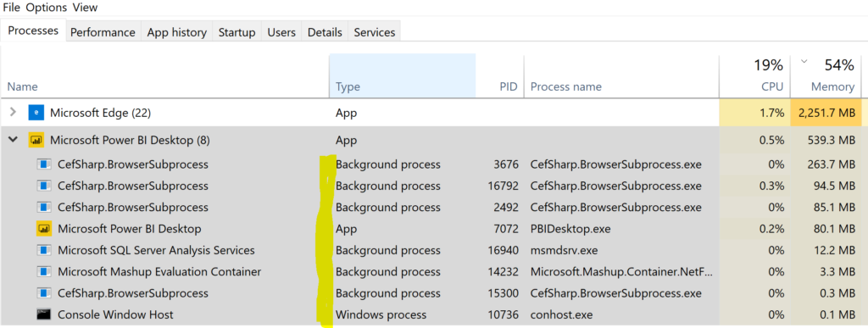Click the PID 16792 cell

click(x=503, y=186)
